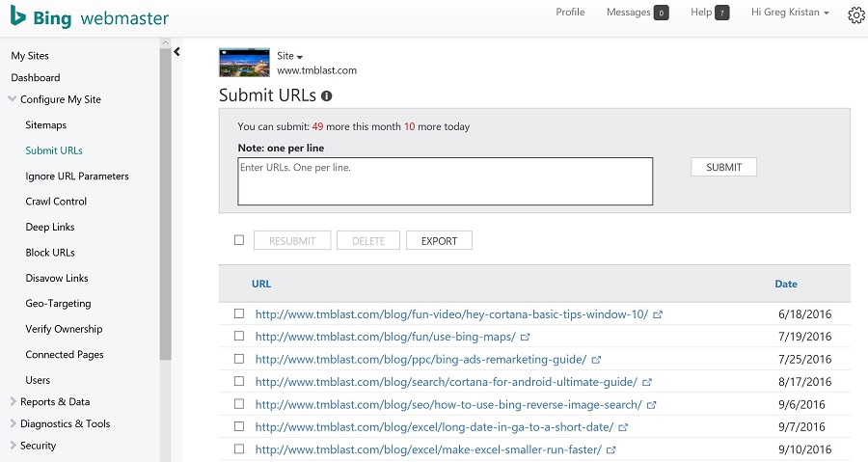Open the Site dropdown selector
This screenshot has height=462, width=868.
point(290,56)
